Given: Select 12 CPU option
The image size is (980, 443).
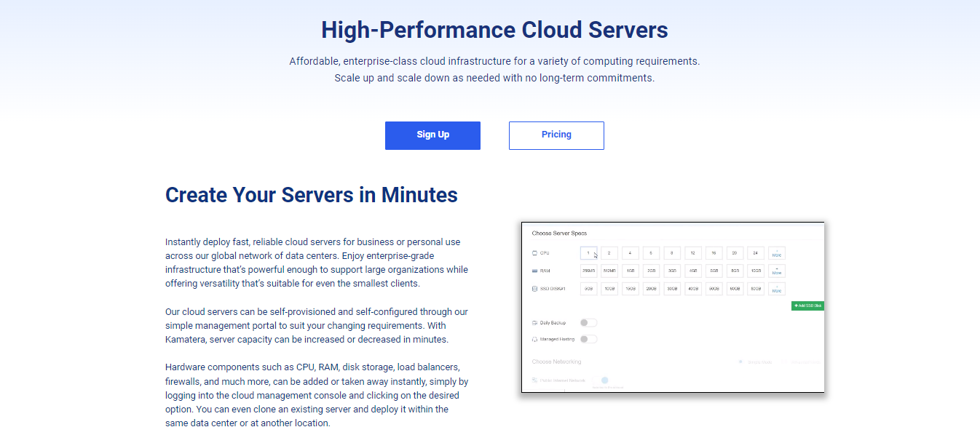Looking at the screenshot, I should 692,253.
